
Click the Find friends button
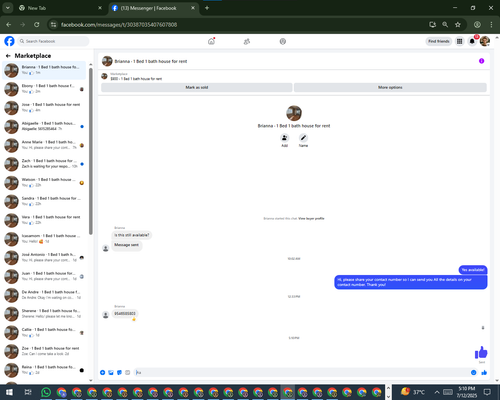click(x=439, y=41)
